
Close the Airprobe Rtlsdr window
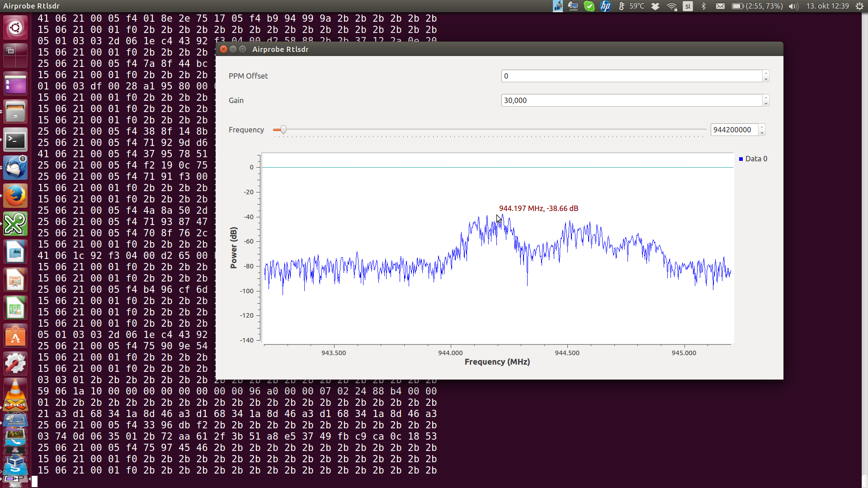pos(223,49)
